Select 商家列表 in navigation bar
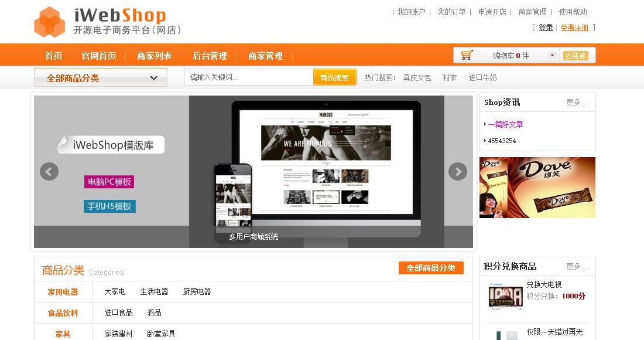This screenshot has height=340, width=644. pyautogui.click(x=154, y=56)
